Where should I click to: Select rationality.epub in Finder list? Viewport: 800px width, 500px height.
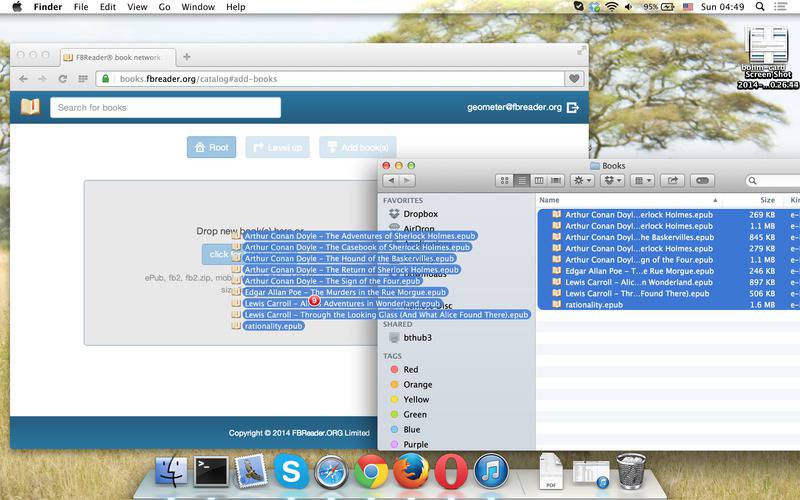(x=668, y=305)
